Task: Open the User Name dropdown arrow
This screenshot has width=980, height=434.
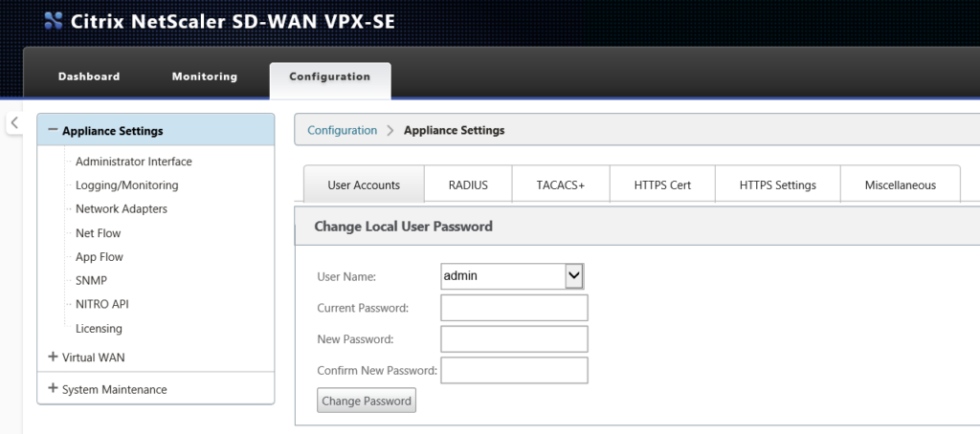Action: tap(574, 275)
